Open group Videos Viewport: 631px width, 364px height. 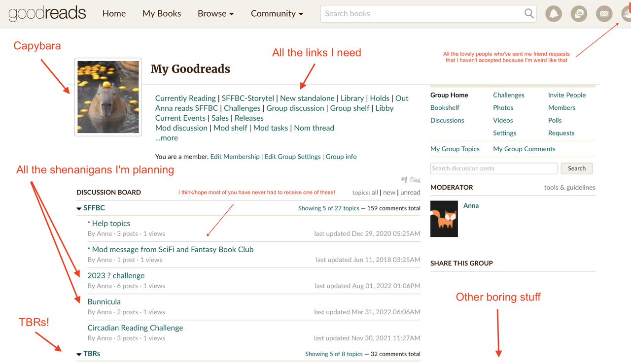[x=503, y=120]
